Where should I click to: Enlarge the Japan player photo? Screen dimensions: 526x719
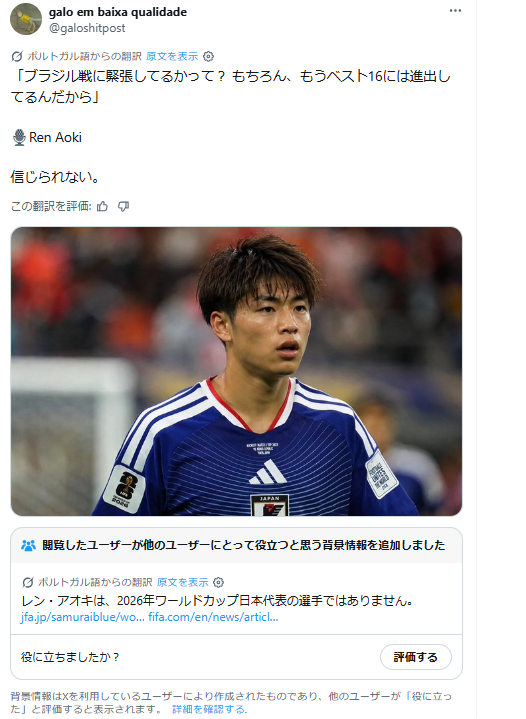point(236,371)
